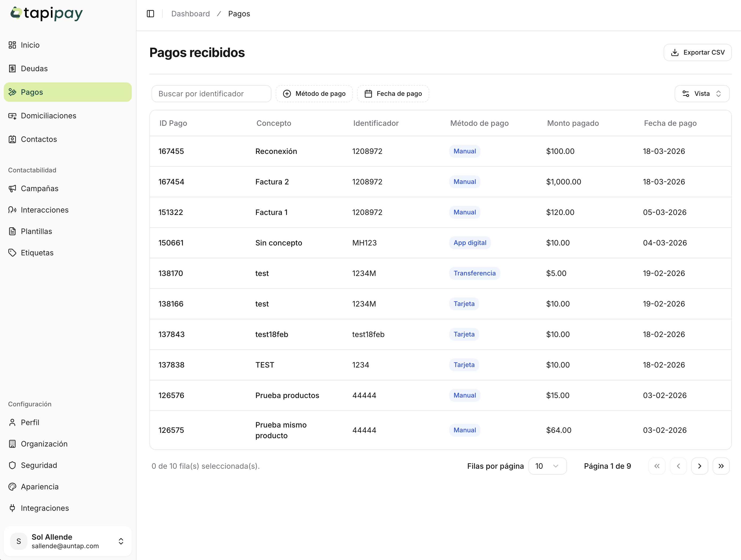Open Deudas from the sidebar
This screenshot has height=560, width=741.
click(34, 69)
